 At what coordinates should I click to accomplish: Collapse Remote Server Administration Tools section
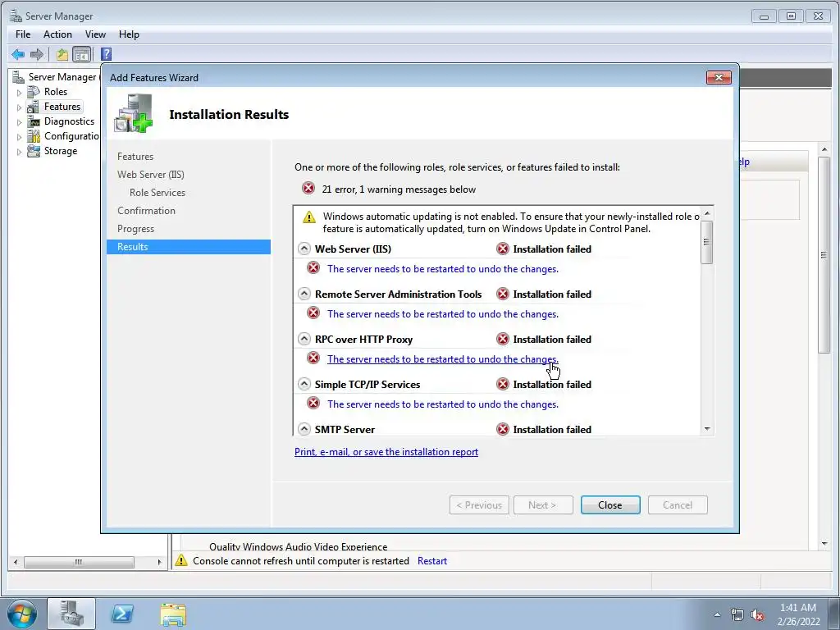304,294
